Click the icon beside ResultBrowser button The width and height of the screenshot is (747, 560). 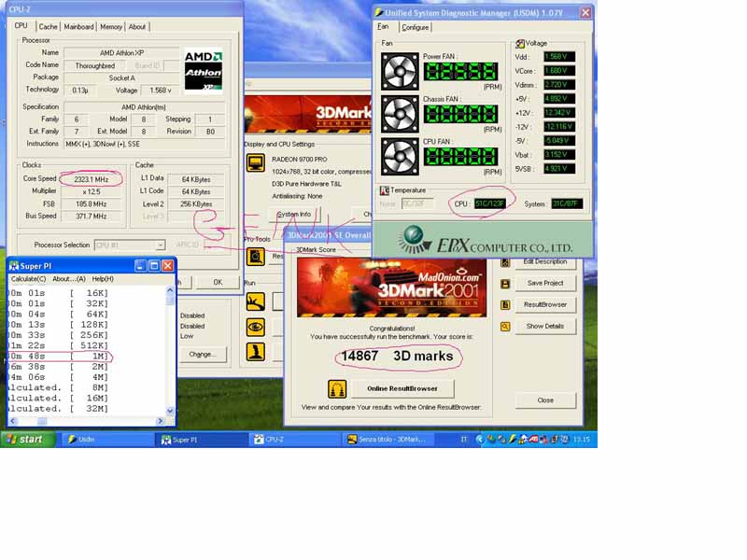505,305
